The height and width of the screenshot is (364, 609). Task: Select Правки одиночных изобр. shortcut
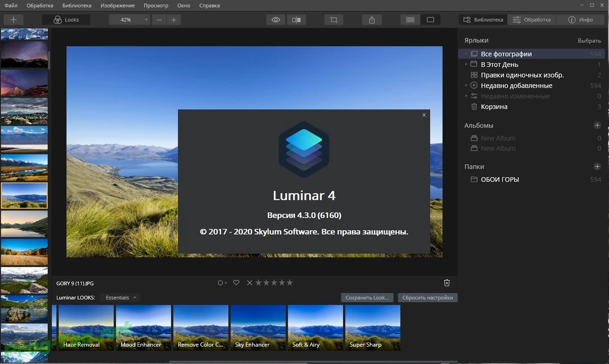530,75
